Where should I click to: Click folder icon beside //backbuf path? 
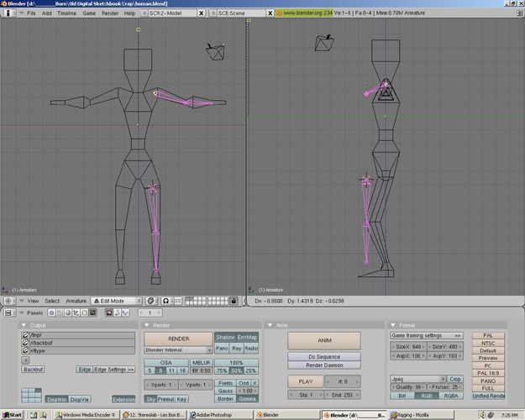pos(25,343)
